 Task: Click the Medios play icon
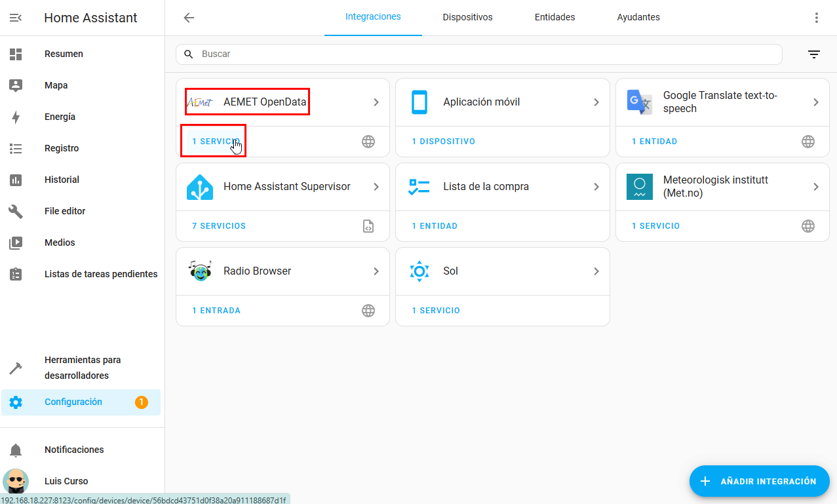pyautogui.click(x=16, y=243)
